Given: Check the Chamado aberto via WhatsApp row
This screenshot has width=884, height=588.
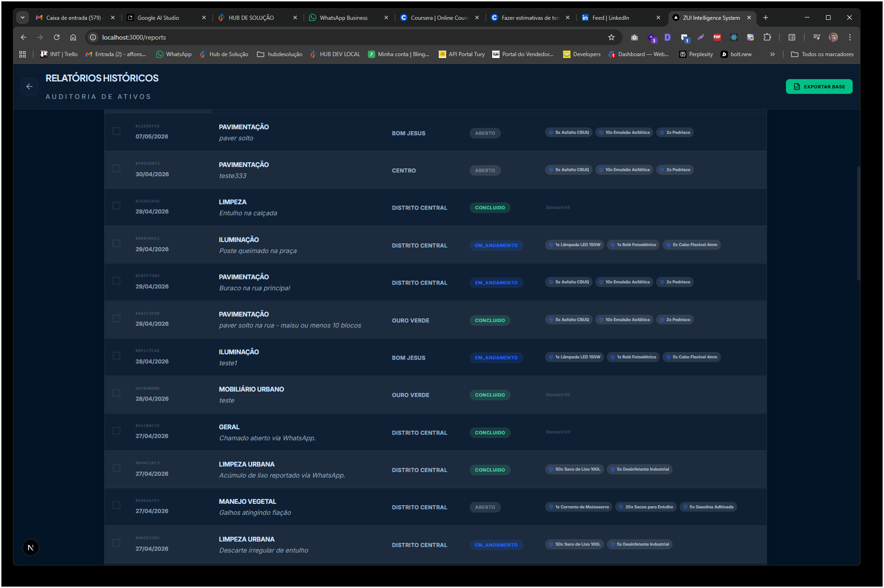Looking at the screenshot, I should (x=116, y=431).
